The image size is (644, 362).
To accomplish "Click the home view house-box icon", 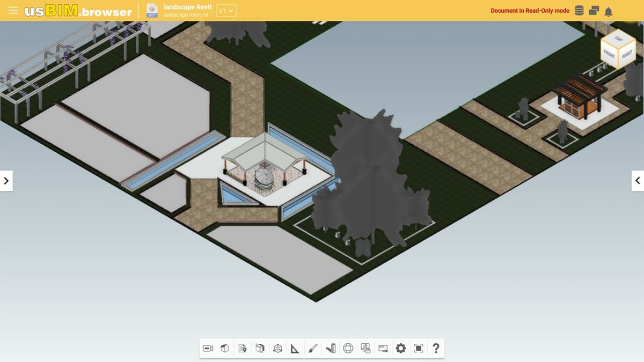I will click(x=225, y=349).
